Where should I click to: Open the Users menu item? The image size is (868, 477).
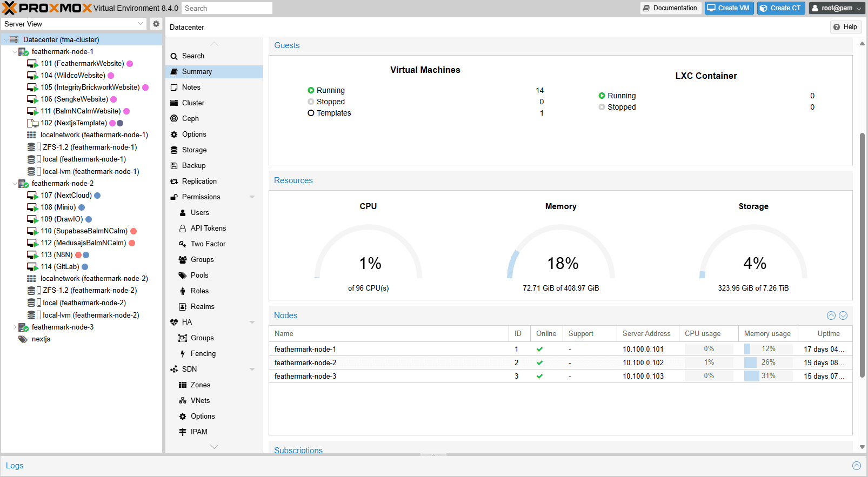[214, 213]
